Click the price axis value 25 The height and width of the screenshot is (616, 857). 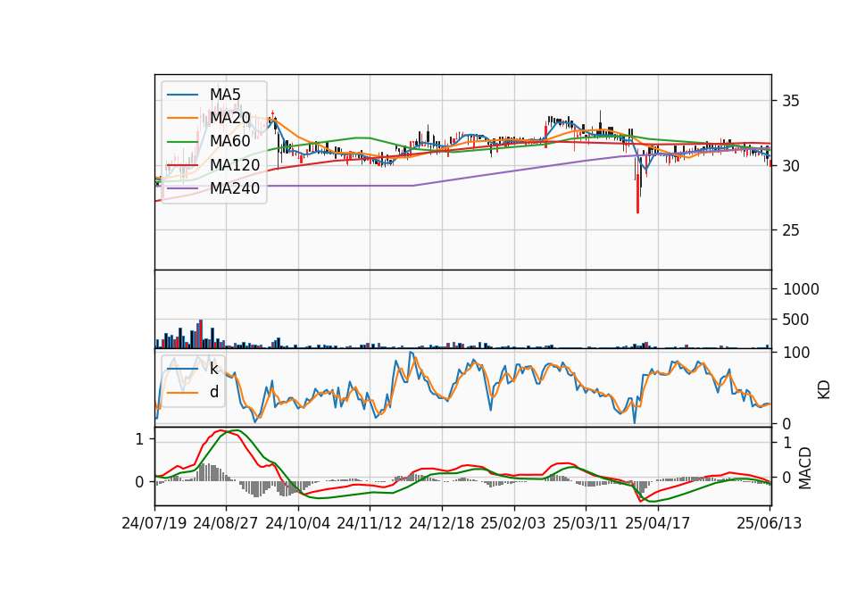(x=791, y=230)
